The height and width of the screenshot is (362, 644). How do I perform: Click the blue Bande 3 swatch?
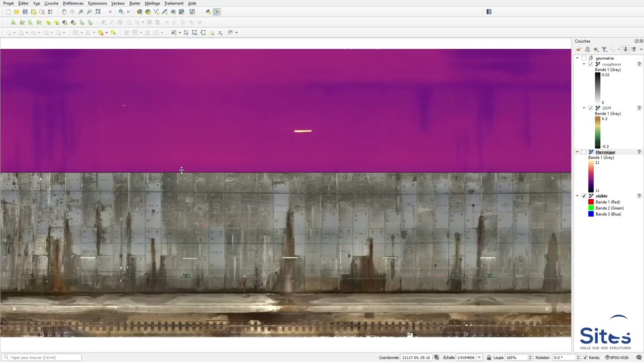(x=591, y=214)
